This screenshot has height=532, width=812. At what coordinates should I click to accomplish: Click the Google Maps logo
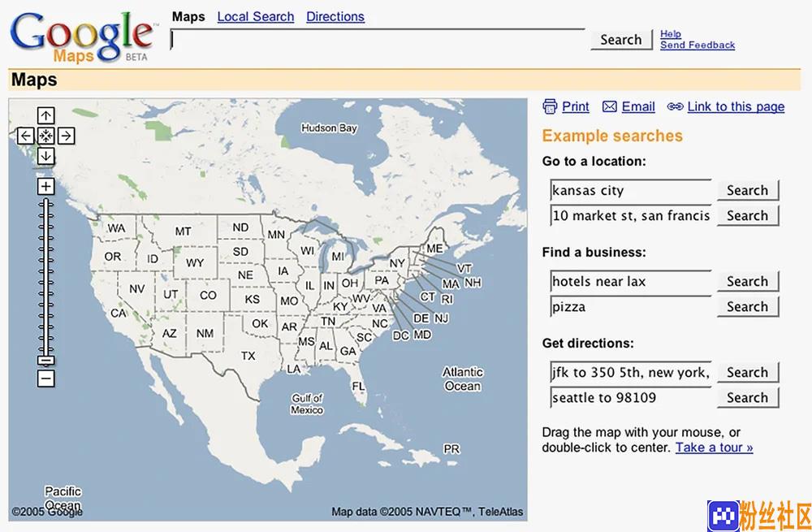point(82,37)
